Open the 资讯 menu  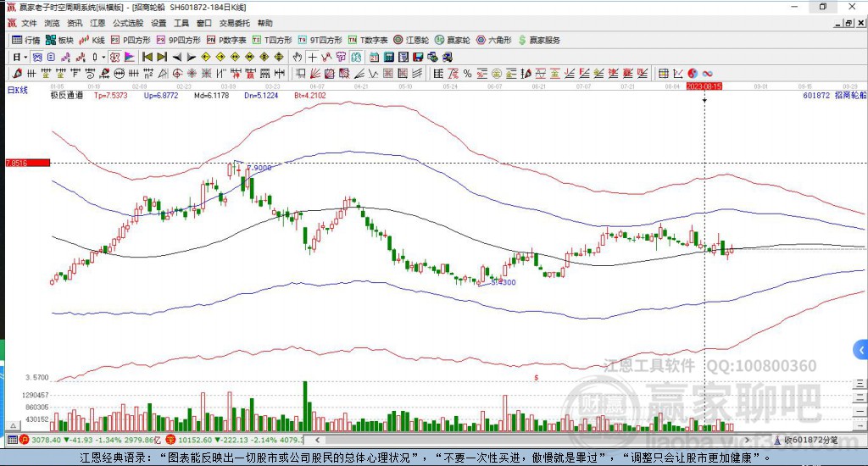point(75,23)
